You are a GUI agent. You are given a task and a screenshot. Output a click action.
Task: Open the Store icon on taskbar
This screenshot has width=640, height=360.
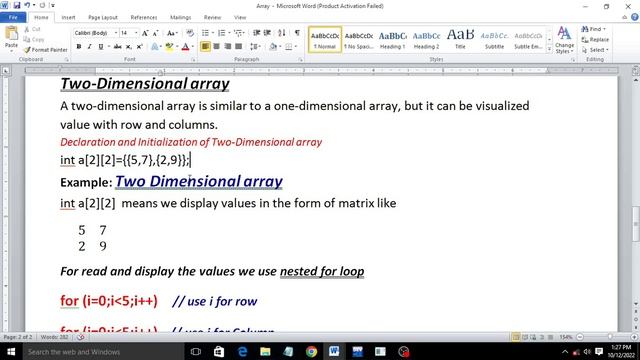[219, 351]
